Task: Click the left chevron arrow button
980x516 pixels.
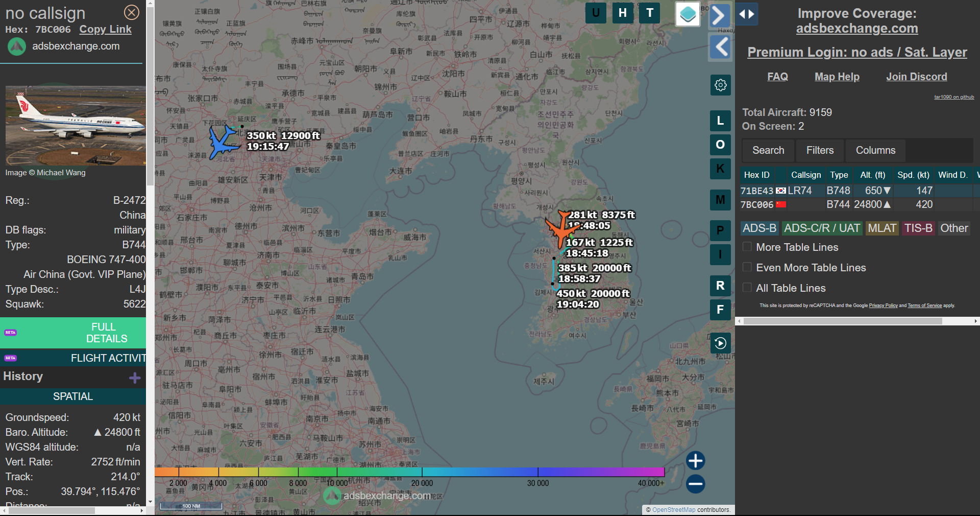Action: pyautogui.click(x=721, y=48)
